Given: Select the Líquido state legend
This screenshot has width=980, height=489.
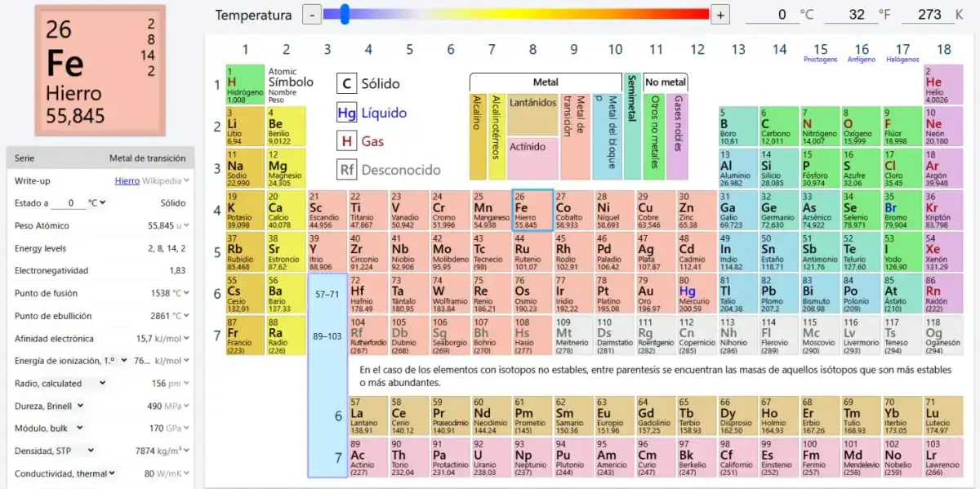Looking at the screenshot, I should [x=372, y=113].
